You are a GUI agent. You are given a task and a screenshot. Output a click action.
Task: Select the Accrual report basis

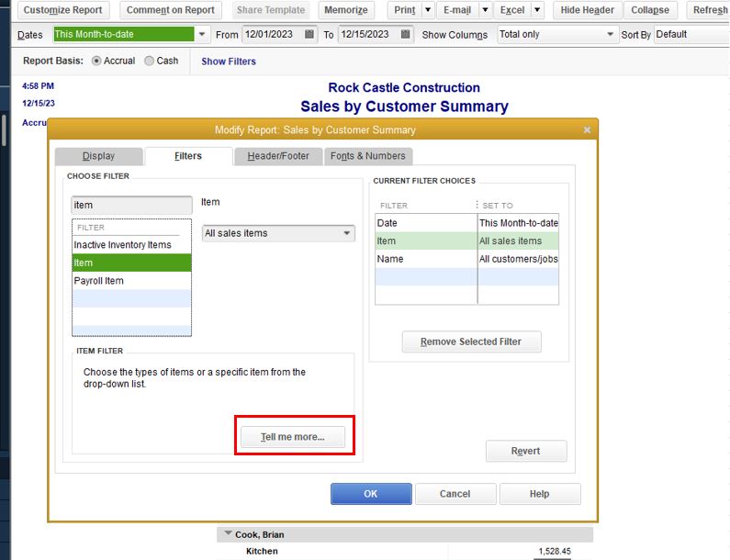click(x=96, y=61)
